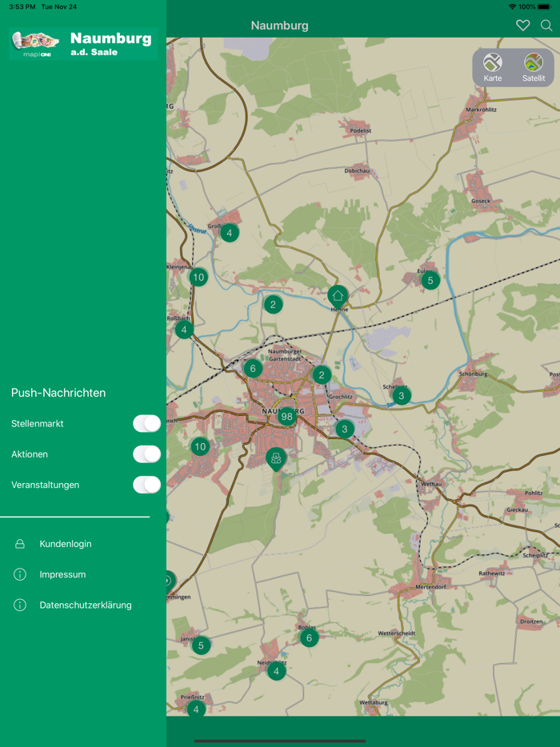Select the pin marker south of Naumburg

(276, 458)
